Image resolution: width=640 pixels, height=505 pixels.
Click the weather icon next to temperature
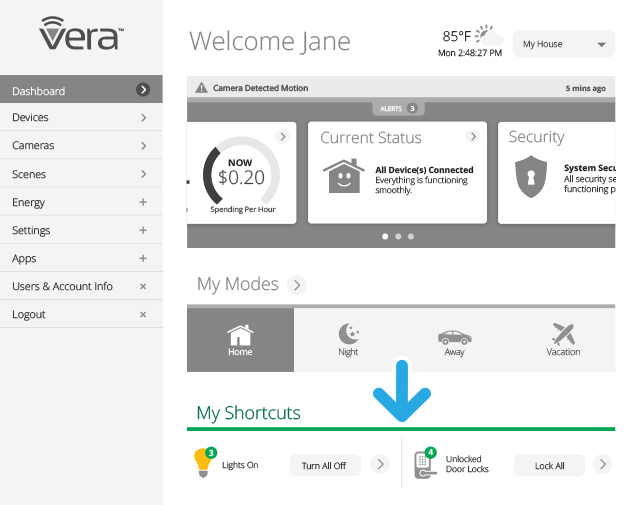(x=486, y=34)
